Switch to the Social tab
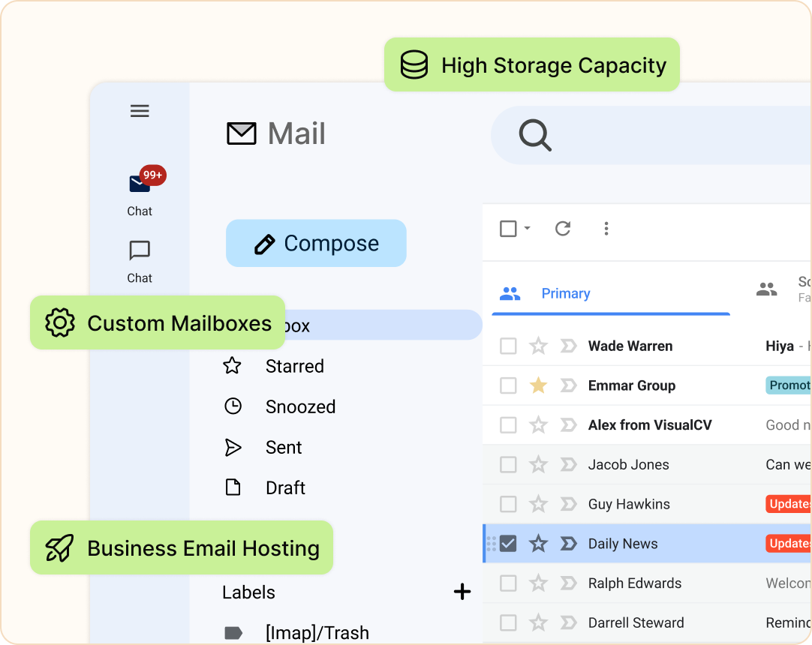Screen dimensions: 812x645 click(783, 289)
